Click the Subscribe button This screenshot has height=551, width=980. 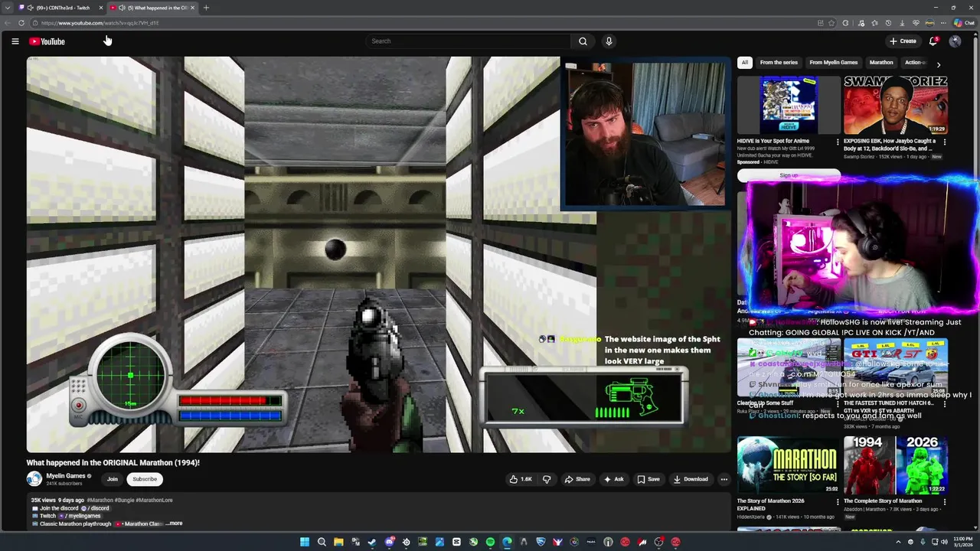(145, 479)
